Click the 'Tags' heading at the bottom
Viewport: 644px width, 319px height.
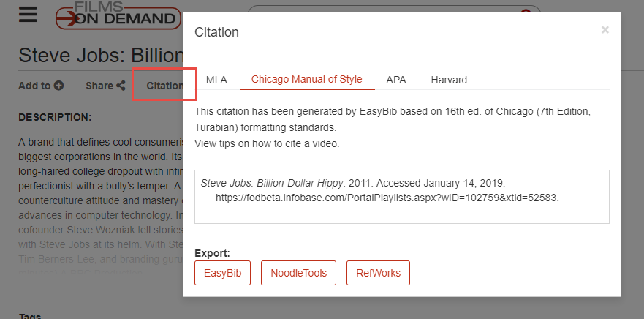point(29,316)
